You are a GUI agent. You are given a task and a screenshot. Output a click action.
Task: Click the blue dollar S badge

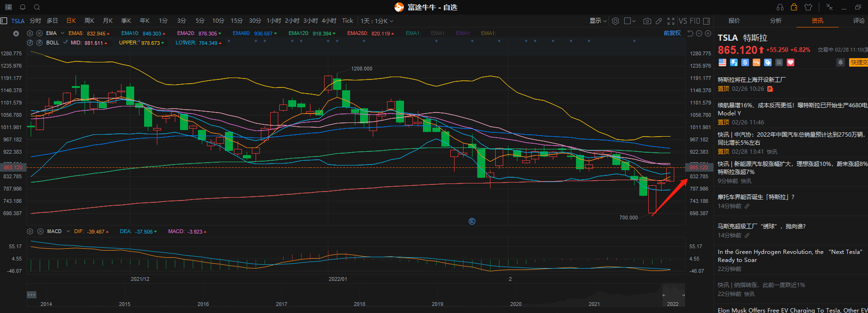(745, 62)
